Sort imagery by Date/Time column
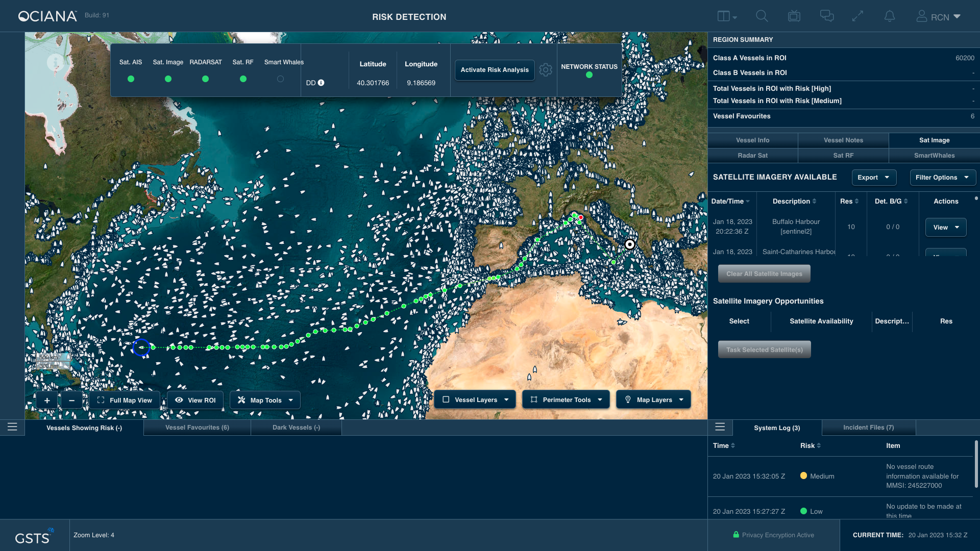The width and height of the screenshot is (980, 551). (730, 202)
